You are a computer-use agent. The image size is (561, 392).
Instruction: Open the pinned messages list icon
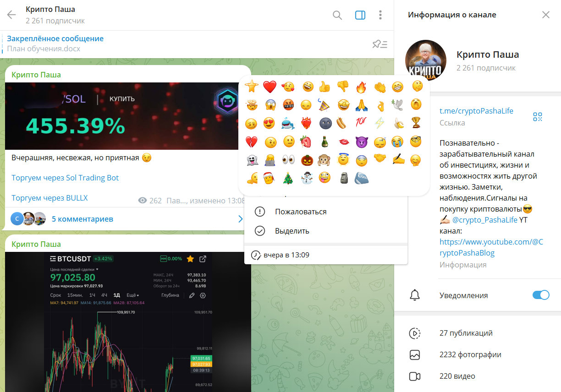380,44
